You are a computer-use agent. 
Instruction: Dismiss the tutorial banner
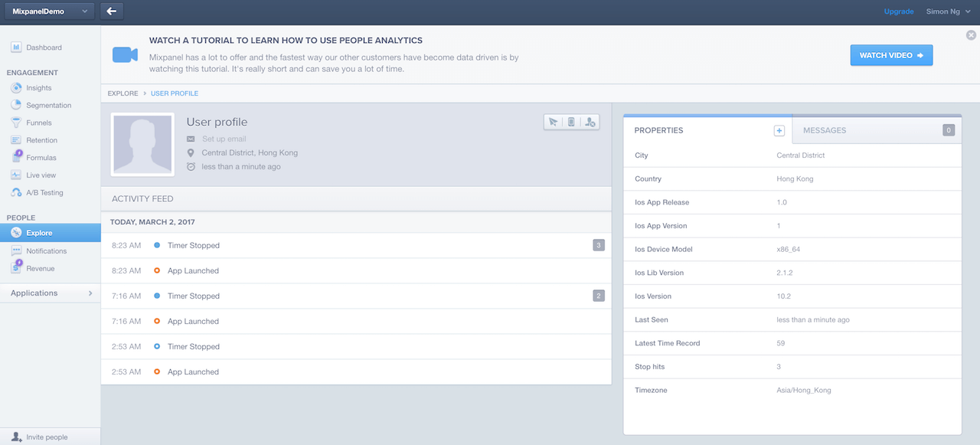pos(971,34)
